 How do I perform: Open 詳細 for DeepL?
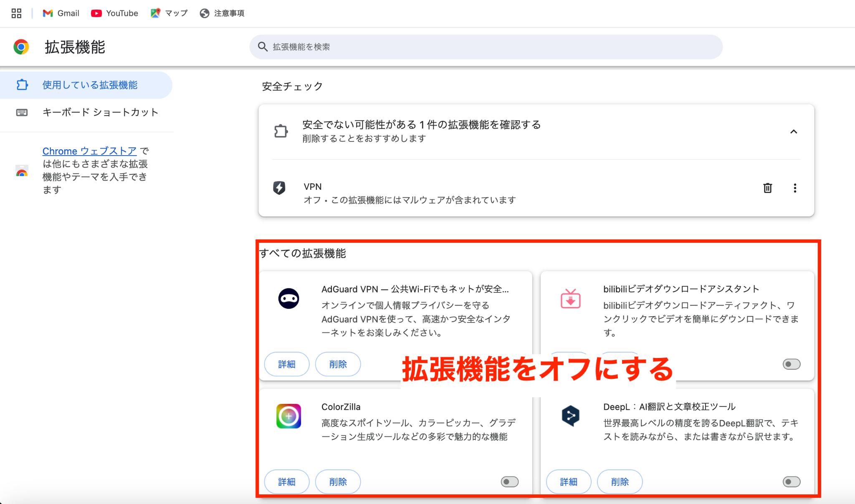(569, 482)
